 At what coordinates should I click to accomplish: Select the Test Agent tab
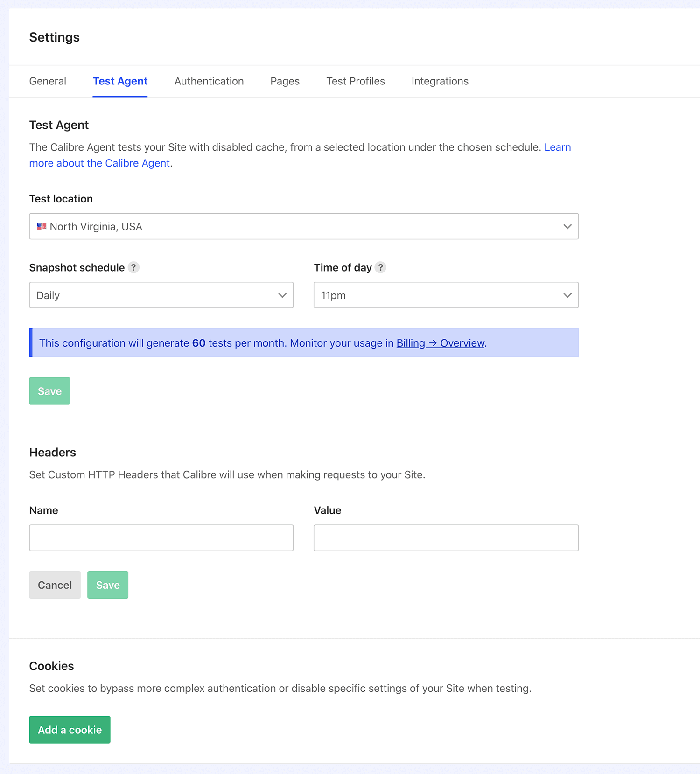(x=120, y=81)
